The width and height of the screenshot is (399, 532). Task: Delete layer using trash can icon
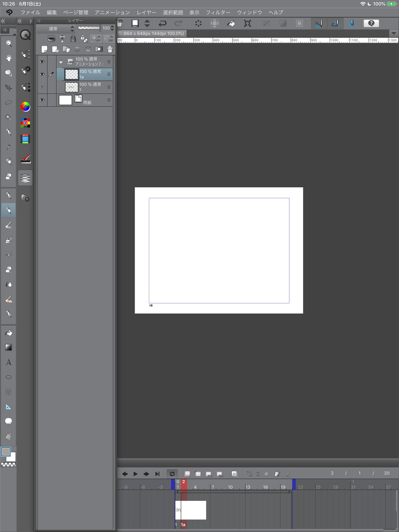[110, 49]
